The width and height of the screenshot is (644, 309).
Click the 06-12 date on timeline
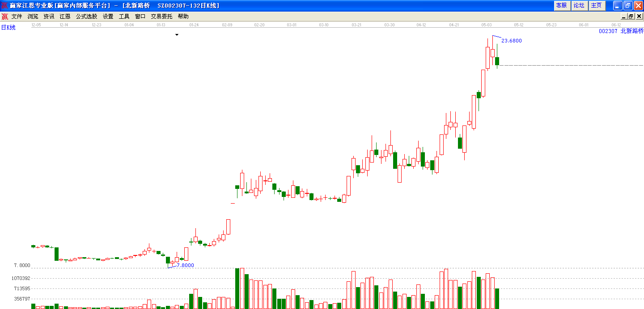coord(616,25)
